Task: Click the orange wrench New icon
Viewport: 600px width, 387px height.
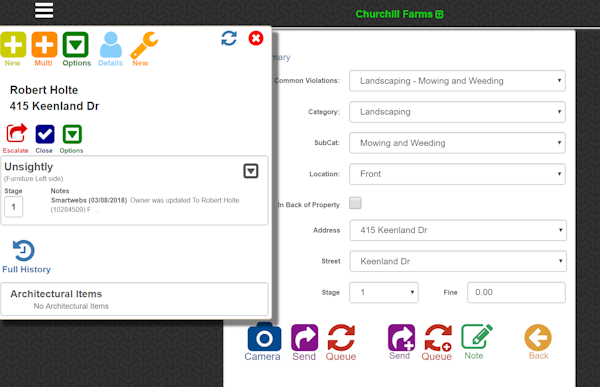Action: coord(144,45)
